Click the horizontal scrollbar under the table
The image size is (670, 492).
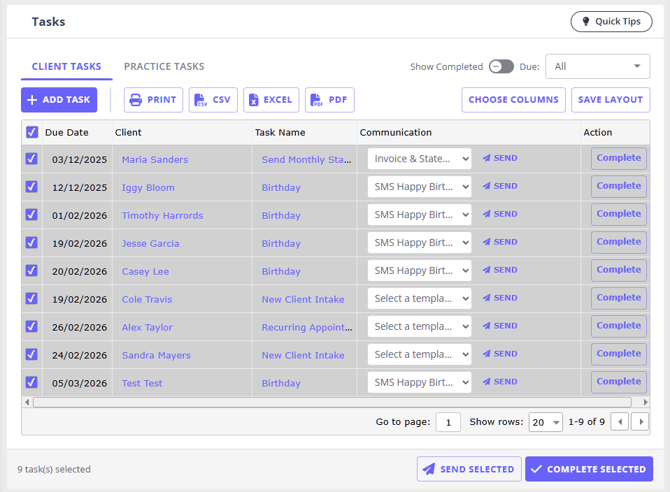click(x=330, y=402)
